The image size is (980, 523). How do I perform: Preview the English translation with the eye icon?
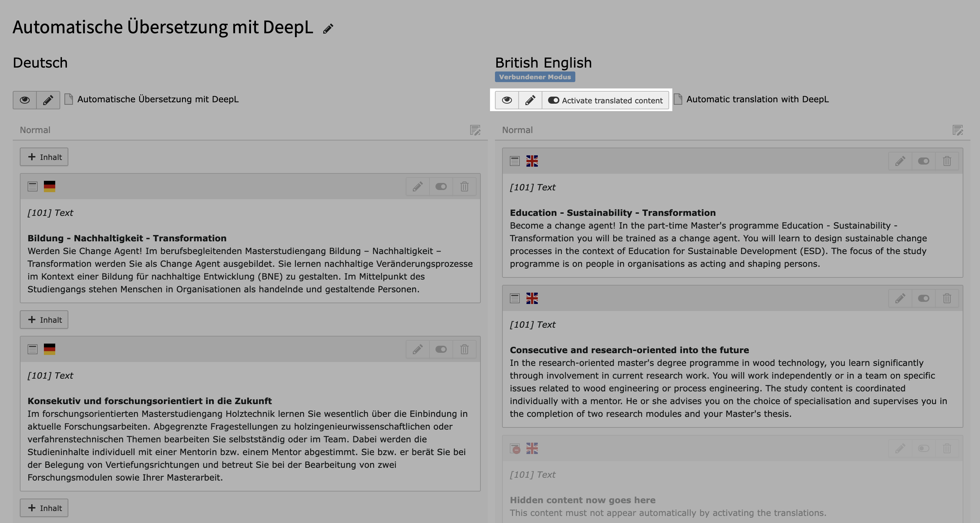coord(507,100)
